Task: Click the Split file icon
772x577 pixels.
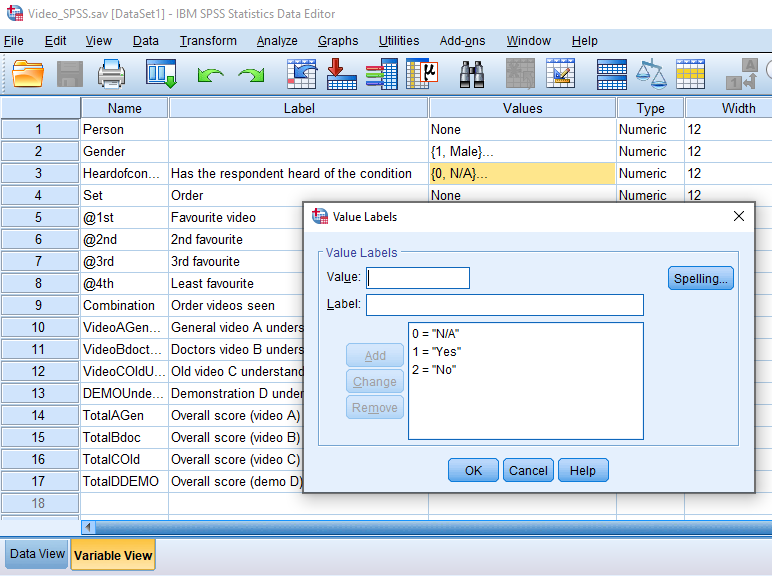Action: 611,74
